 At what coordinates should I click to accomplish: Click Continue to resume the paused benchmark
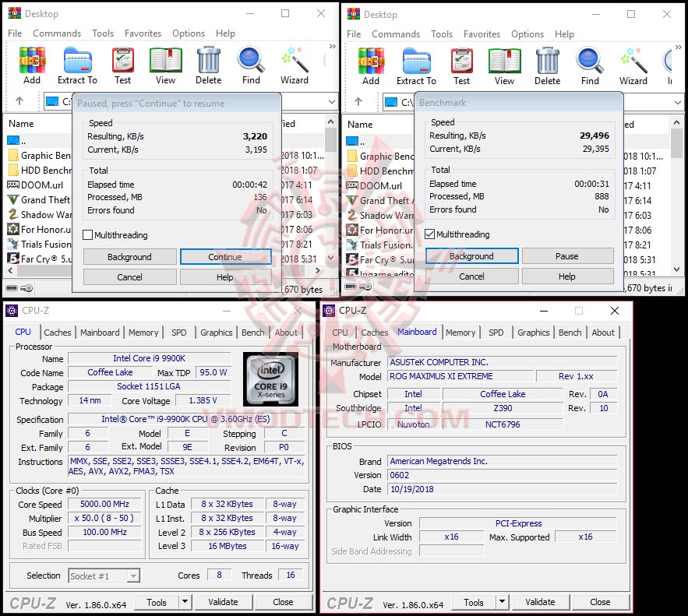[225, 257]
